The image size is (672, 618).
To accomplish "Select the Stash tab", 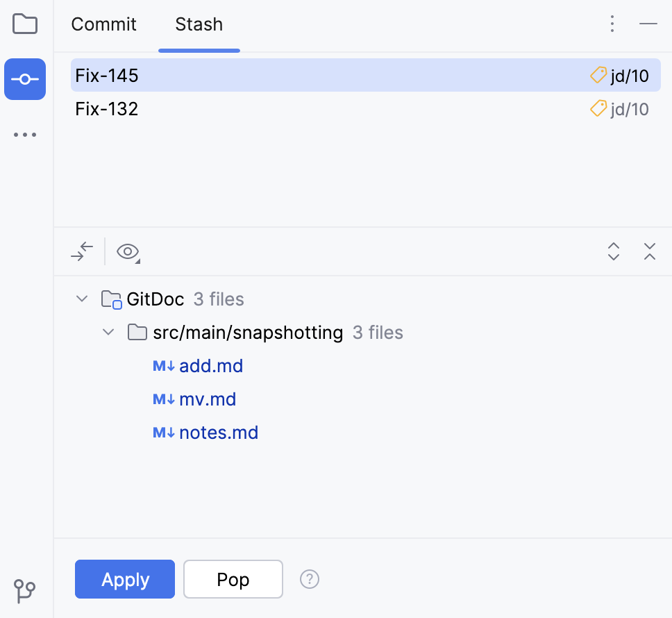I will pos(199,24).
